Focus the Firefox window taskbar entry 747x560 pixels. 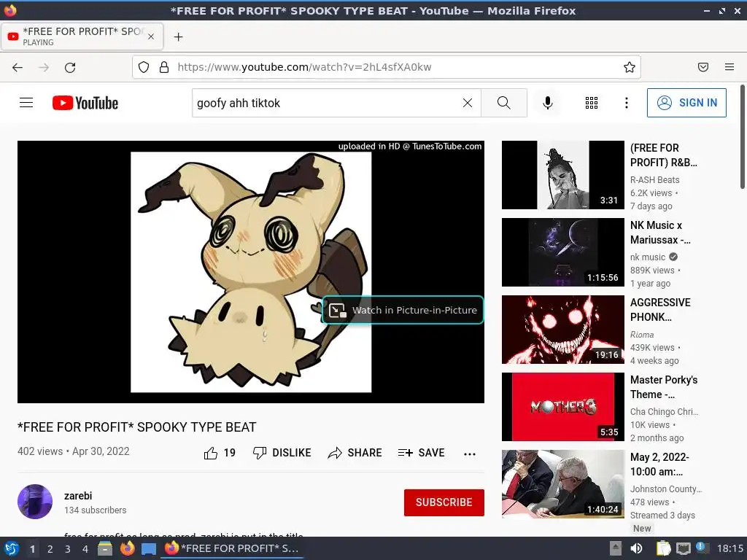(232, 548)
